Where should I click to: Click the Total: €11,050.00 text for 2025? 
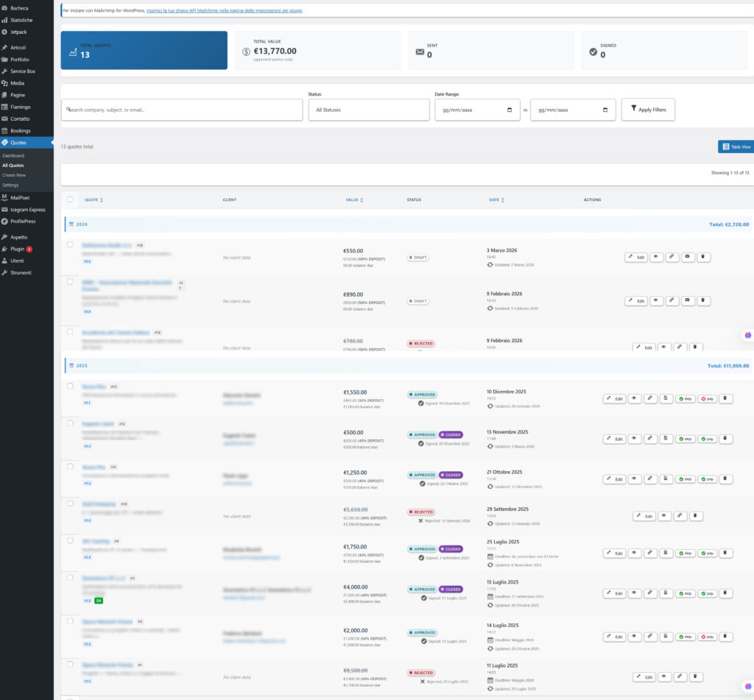click(728, 366)
